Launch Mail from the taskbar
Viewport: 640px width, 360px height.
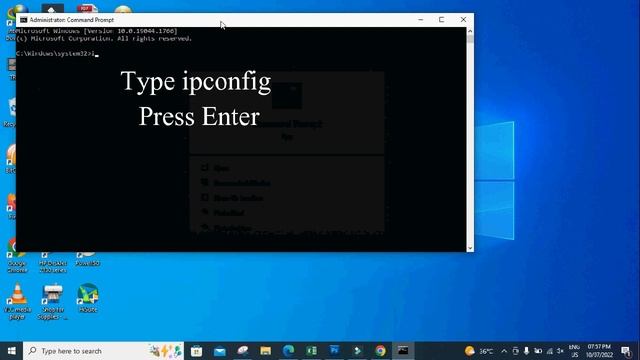coord(220,351)
